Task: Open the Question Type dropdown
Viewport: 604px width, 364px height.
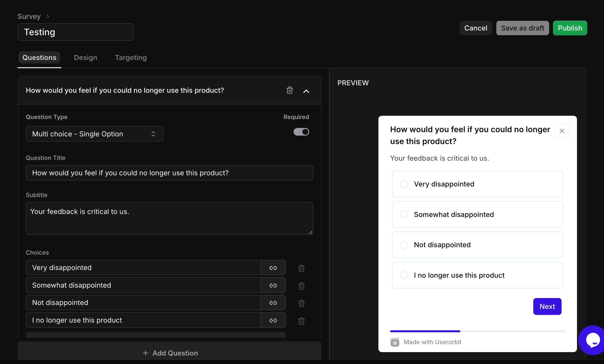Action: [94, 134]
